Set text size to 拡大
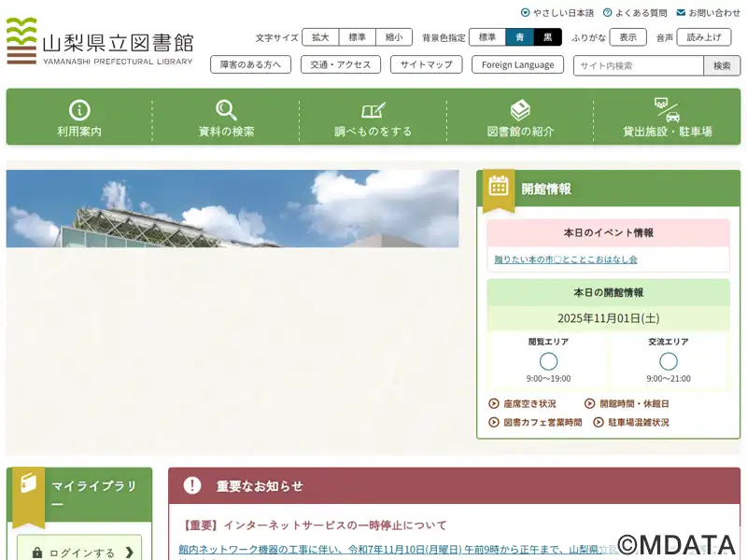This screenshot has height=560, width=747. click(x=320, y=37)
